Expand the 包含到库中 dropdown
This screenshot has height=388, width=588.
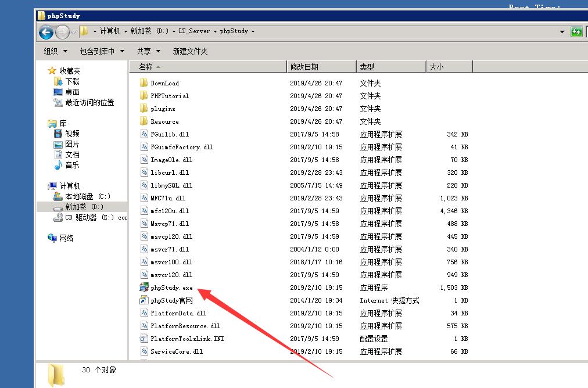(102, 51)
